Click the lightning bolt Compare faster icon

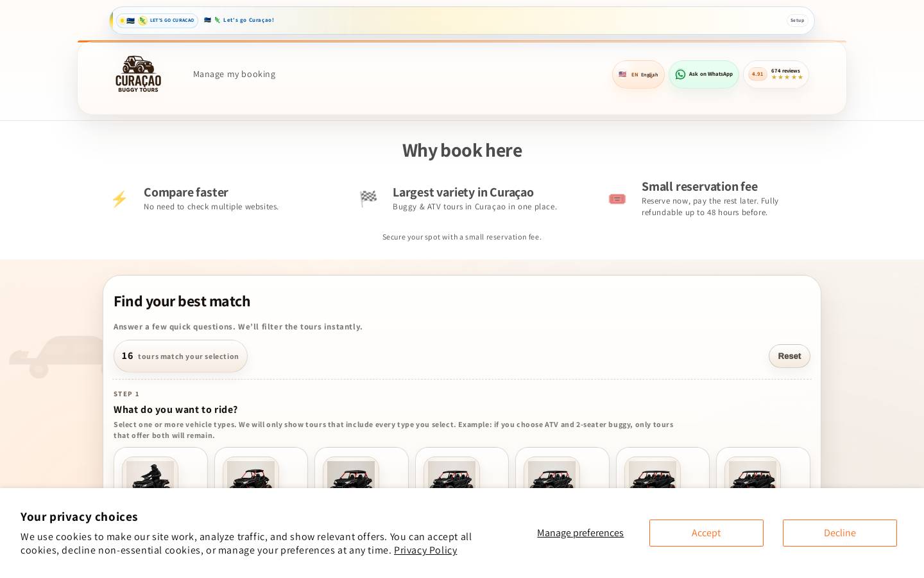119,199
